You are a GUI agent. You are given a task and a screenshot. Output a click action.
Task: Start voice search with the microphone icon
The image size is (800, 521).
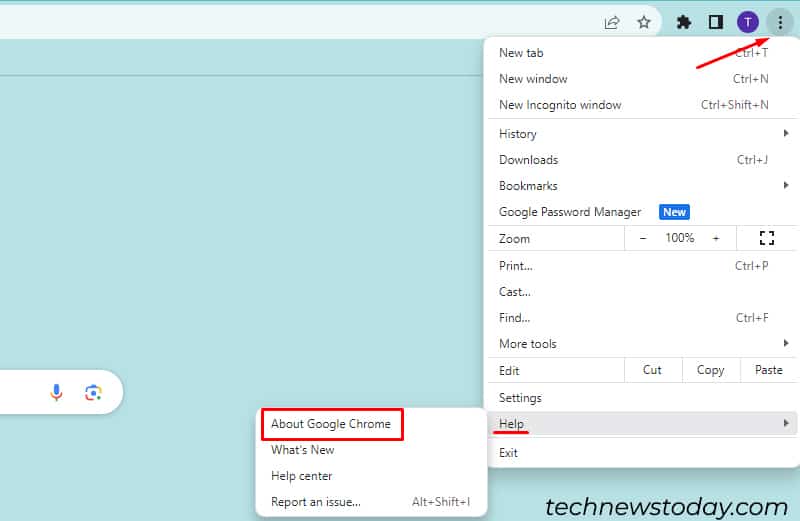tap(56, 392)
